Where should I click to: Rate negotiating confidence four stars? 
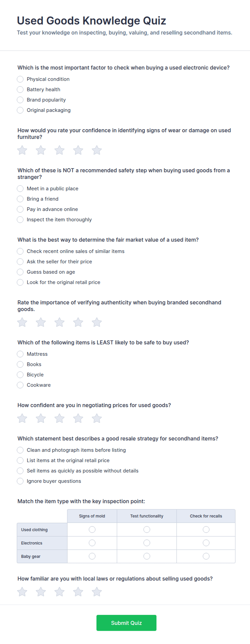pos(78,418)
